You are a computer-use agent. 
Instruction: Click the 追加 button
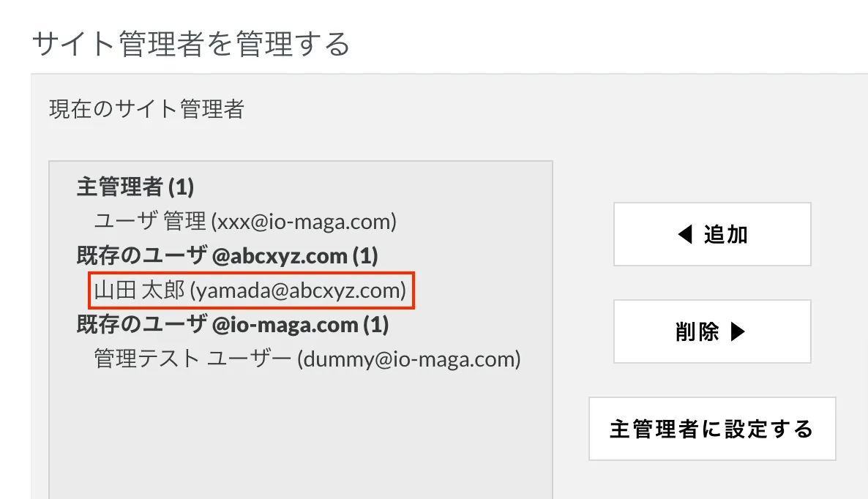pos(712,235)
